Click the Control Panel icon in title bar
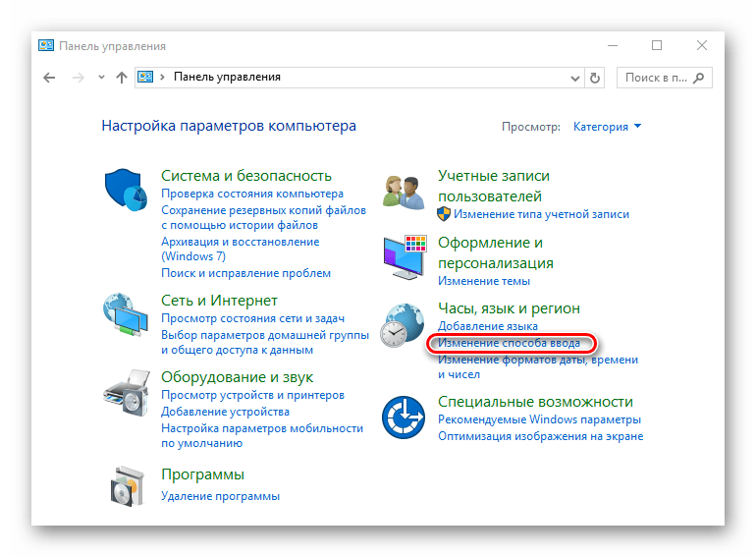The height and width of the screenshot is (557, 756). click(46, 46)
